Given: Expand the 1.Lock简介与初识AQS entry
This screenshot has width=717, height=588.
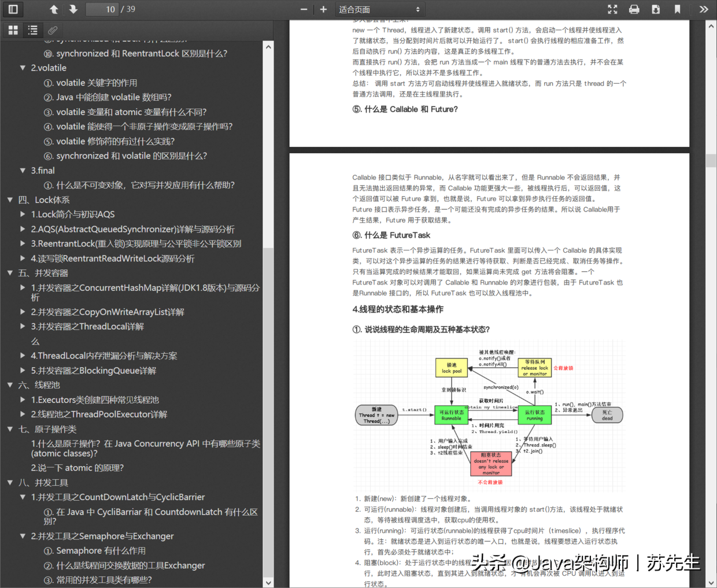Looking at the screenshot, I should [x=22, y=215].
